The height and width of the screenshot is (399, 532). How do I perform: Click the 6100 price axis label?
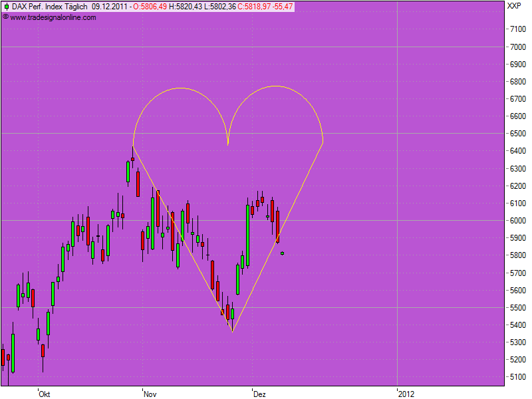coord(518,203)
